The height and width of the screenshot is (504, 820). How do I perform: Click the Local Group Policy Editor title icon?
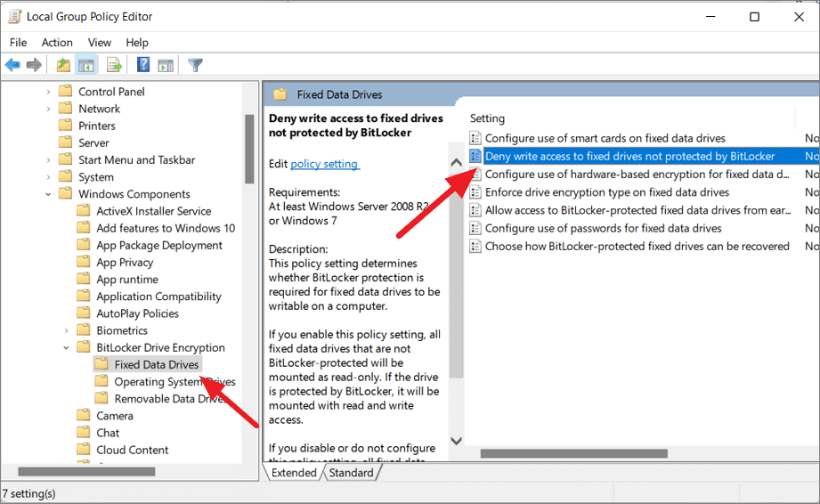(x=14, y=17)
